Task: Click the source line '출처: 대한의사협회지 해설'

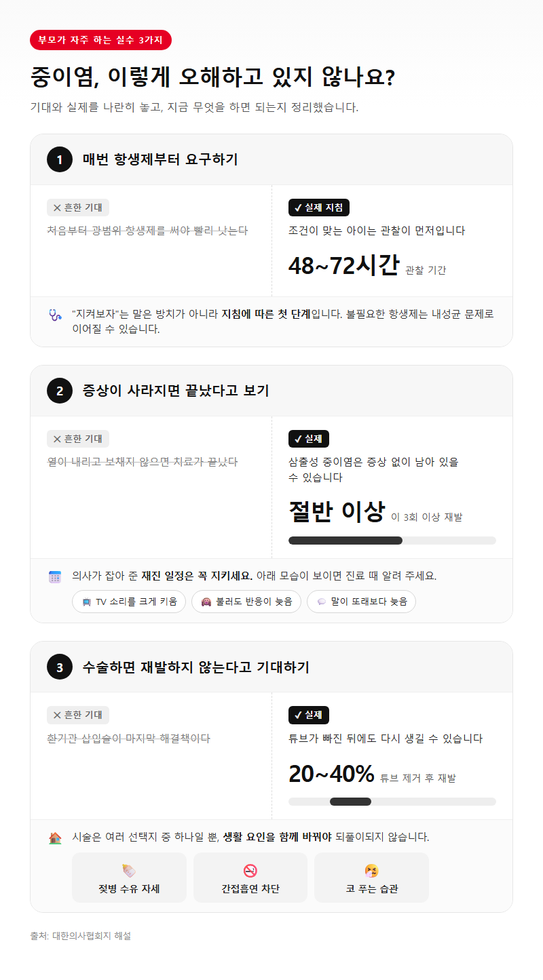Action: (x=80, y=936)
